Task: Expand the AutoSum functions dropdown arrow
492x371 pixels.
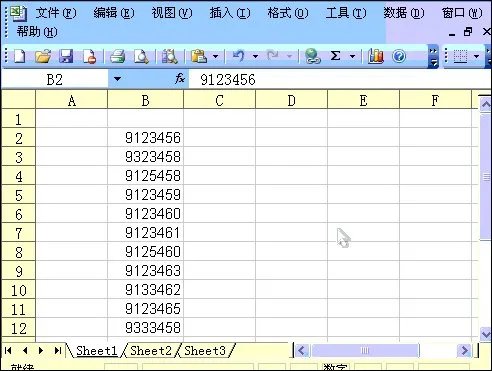Action: tap(352, 56)
